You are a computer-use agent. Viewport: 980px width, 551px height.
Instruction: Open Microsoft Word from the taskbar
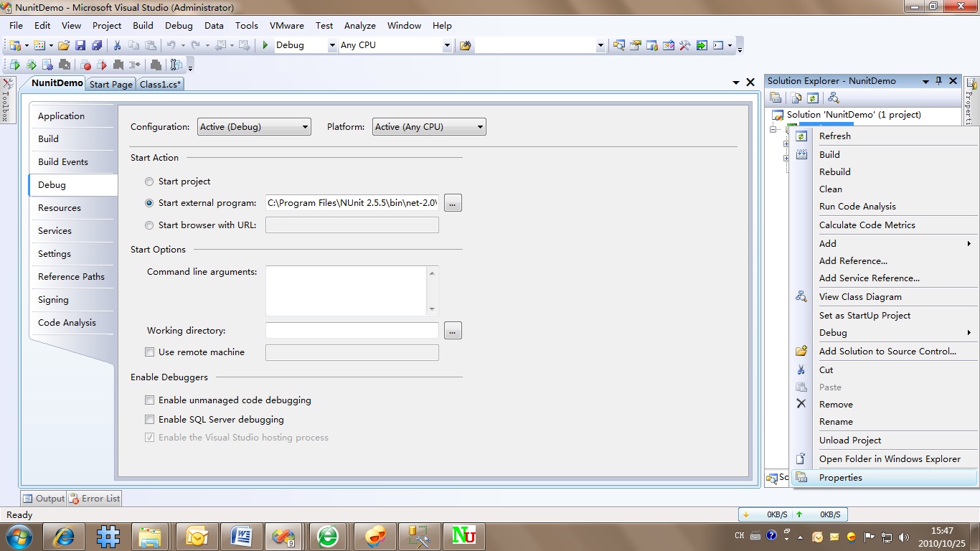point(241,535)
